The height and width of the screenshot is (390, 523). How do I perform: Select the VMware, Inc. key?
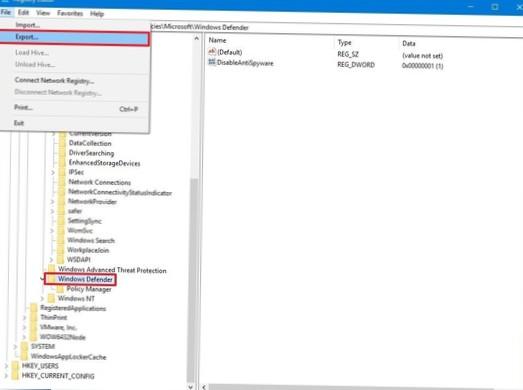click(x=58, y=327)
